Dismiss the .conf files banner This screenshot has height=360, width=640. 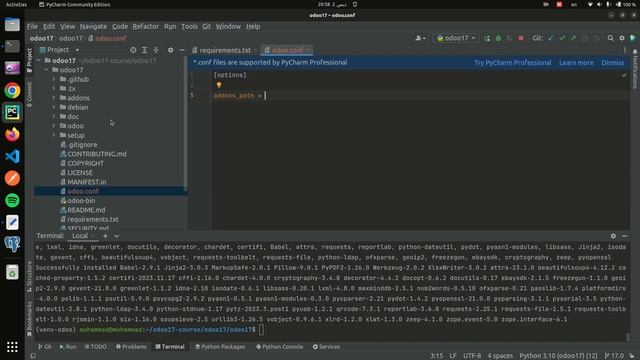click(613, 62)
